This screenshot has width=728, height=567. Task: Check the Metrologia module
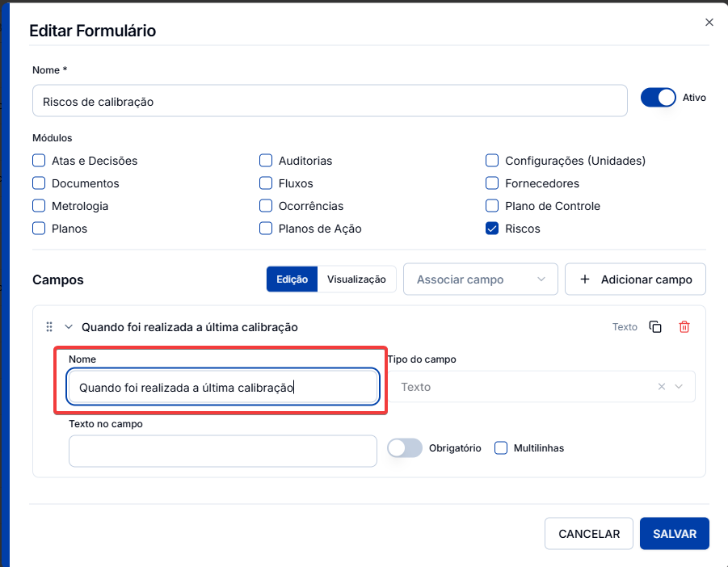click(39, 206)
